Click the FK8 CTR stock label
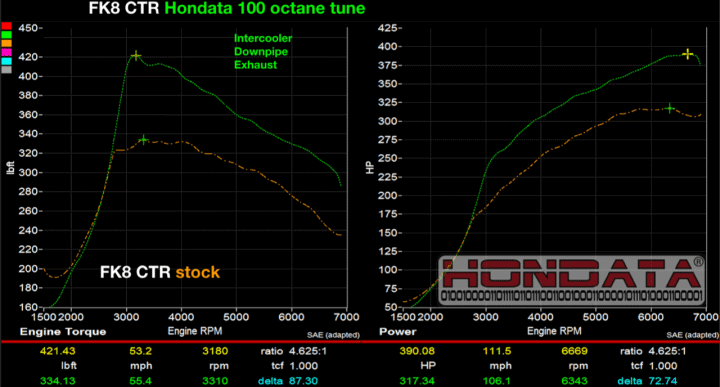This screenshot has width=720, height=387. tap(160, 272)
